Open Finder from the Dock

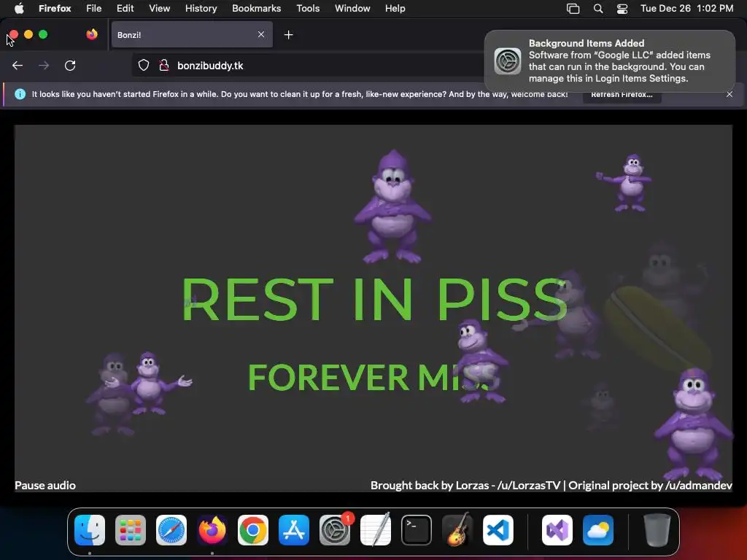coord(90,530)
